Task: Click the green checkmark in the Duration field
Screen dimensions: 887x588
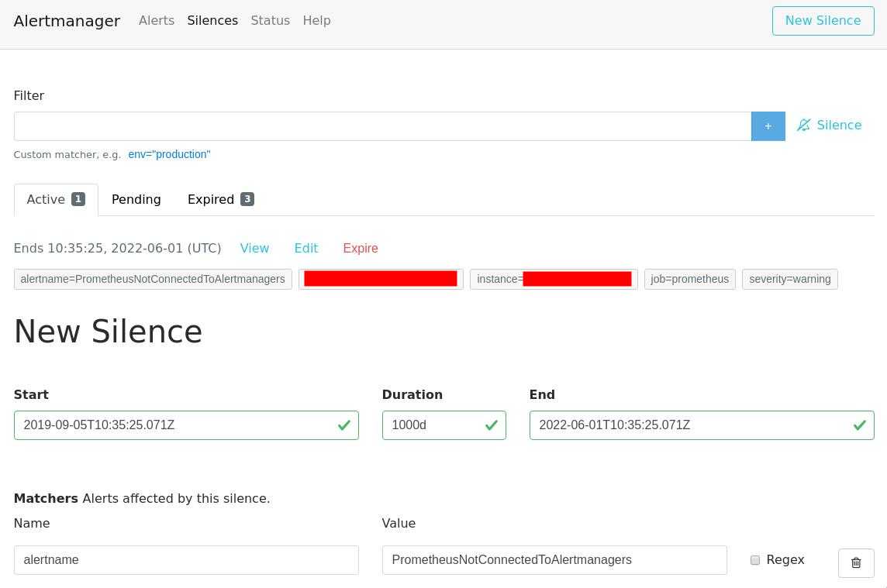Action: [x=491, y=425]
